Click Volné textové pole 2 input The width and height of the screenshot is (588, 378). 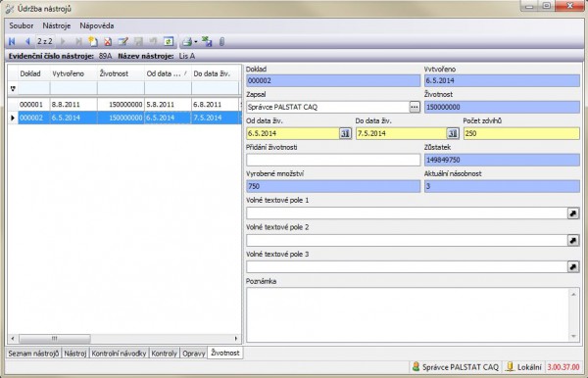pyautogui.click(x=407, y=240)
